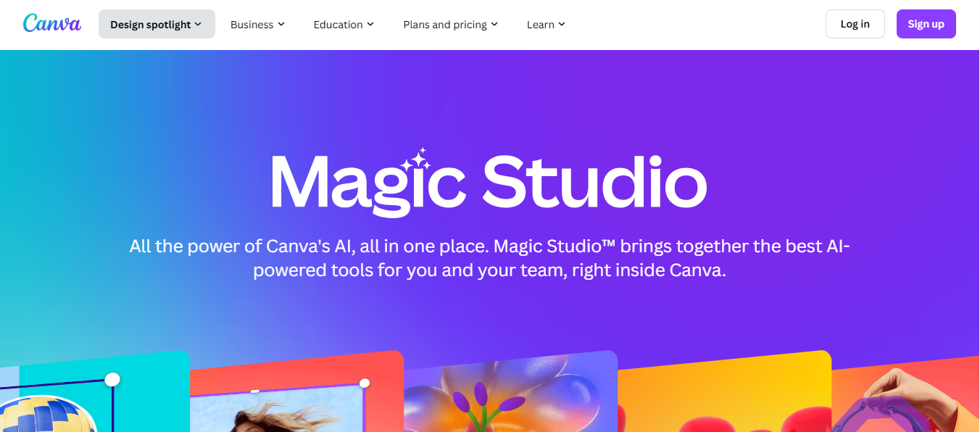Click the round handle on the balloon card
980x432 pixels.
tap(112, 379)
